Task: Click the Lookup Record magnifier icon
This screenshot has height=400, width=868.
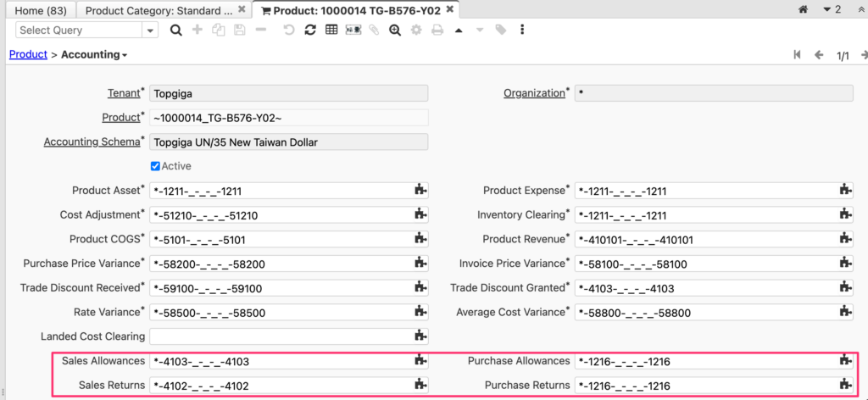Action: click(x=176, y=30)
